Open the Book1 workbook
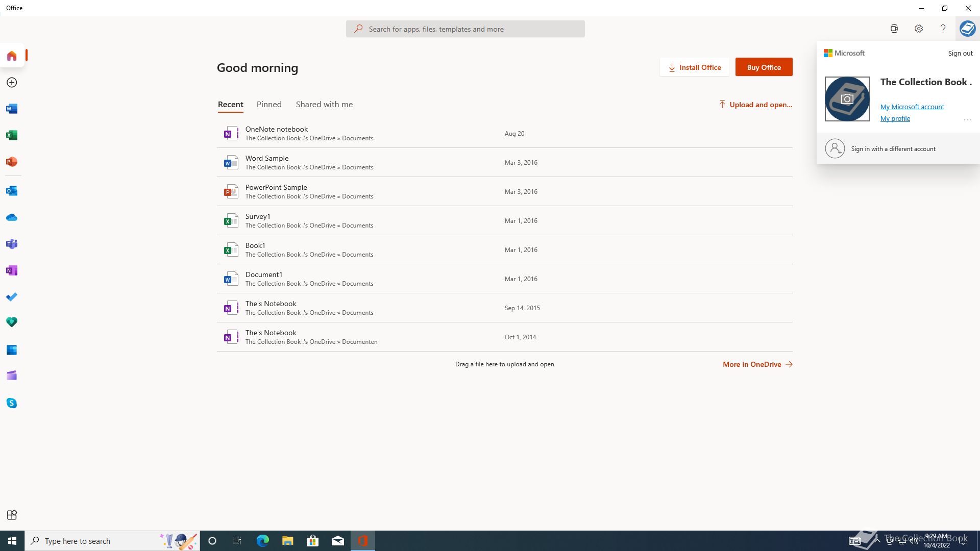 click(x=505, y=250)
